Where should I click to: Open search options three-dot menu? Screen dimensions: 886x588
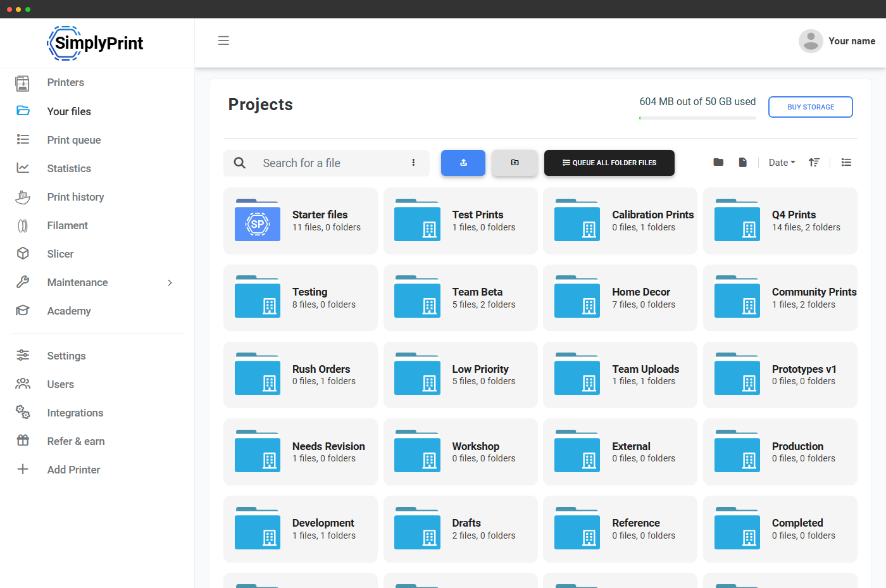(x=413, y=163)
